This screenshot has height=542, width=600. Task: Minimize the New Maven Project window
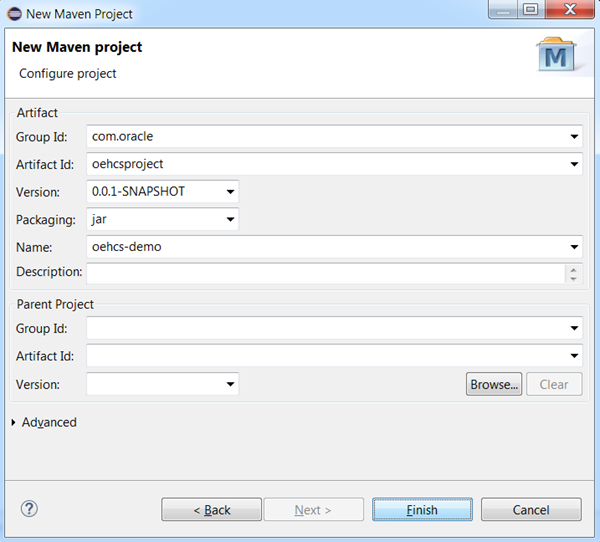(x=503, y=9)
